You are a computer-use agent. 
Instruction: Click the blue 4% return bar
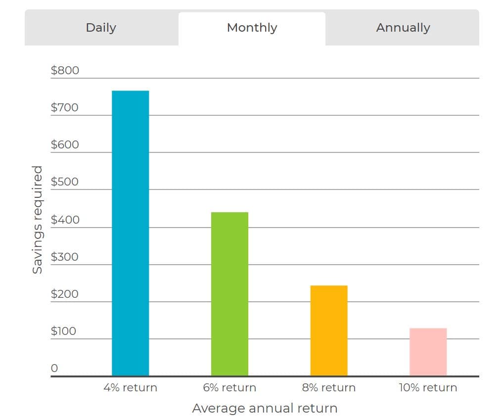(131, 233)
